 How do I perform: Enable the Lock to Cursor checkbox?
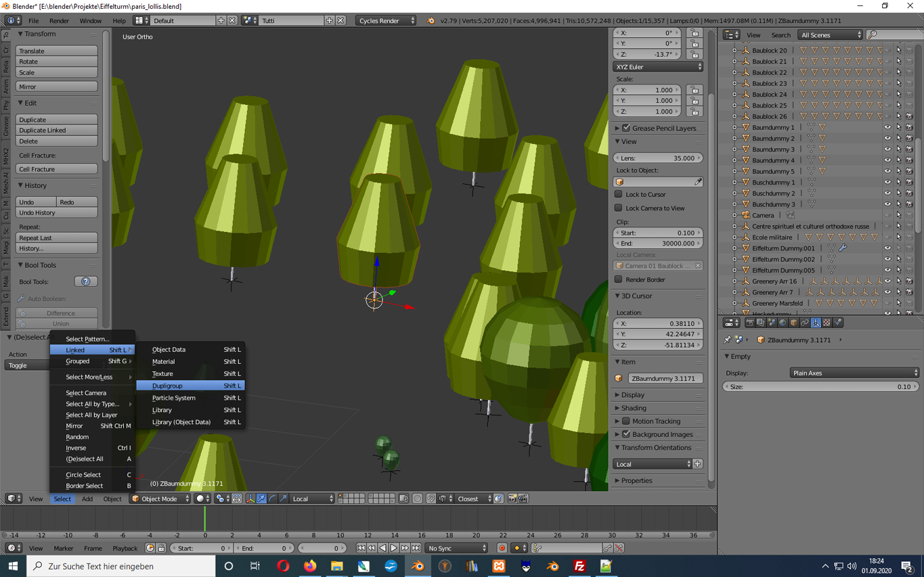tap(619, 194)
